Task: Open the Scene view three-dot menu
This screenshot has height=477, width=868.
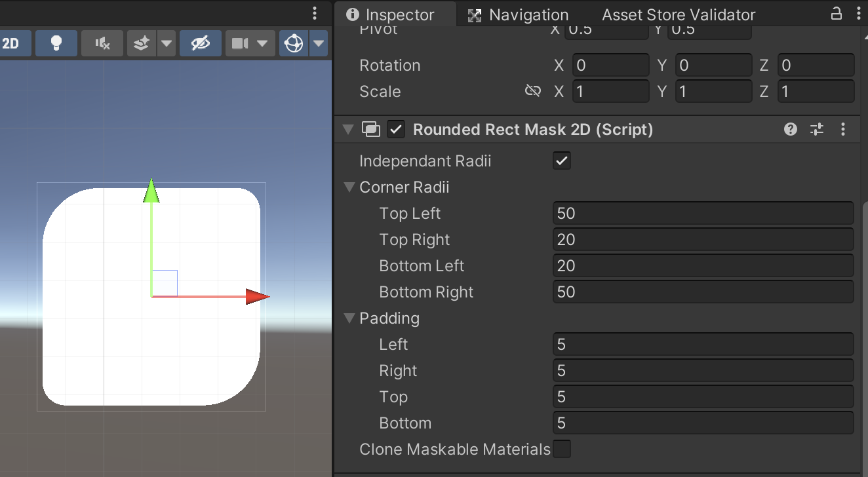Action: [x=315, y=13]
